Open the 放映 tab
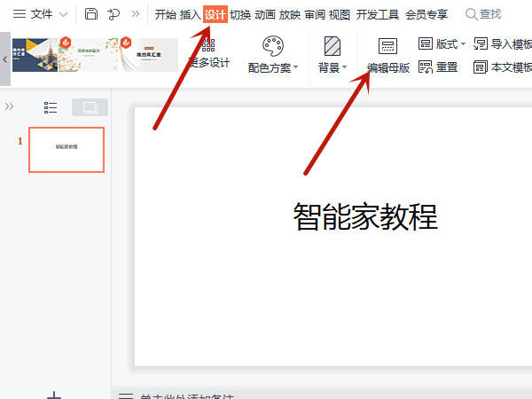The width and height of the screenshot is (532, 399). pyautogui.click(x=290, y=14)
